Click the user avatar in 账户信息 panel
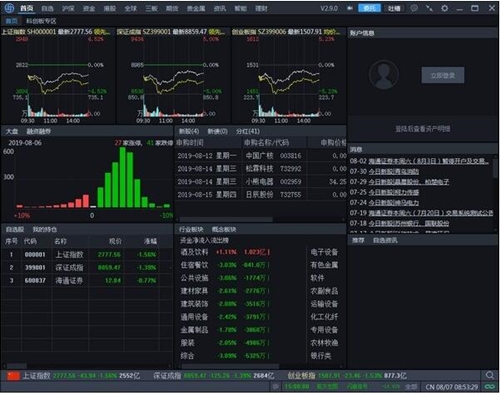This screenshot has height=395, width=500. (384, 74)
